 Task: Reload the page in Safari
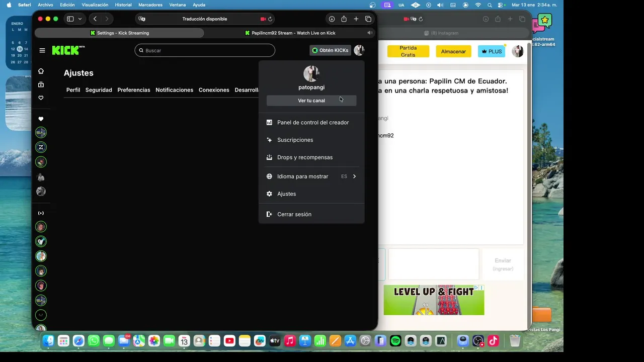tap(270, 19)
